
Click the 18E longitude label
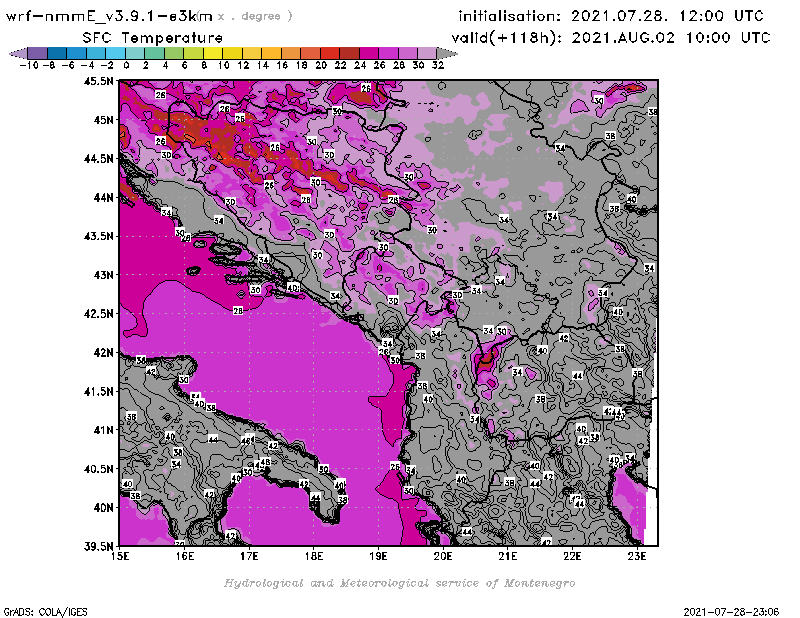314,556
